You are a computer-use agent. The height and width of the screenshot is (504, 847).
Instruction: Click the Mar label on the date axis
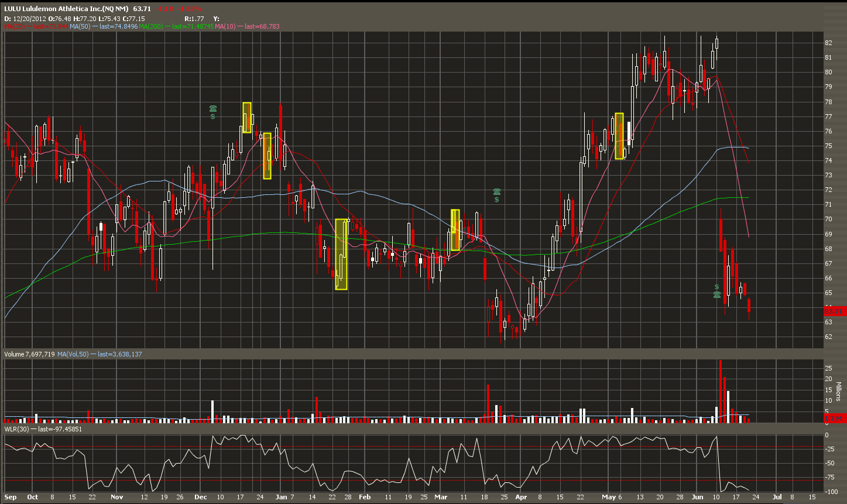pos(441,497)
